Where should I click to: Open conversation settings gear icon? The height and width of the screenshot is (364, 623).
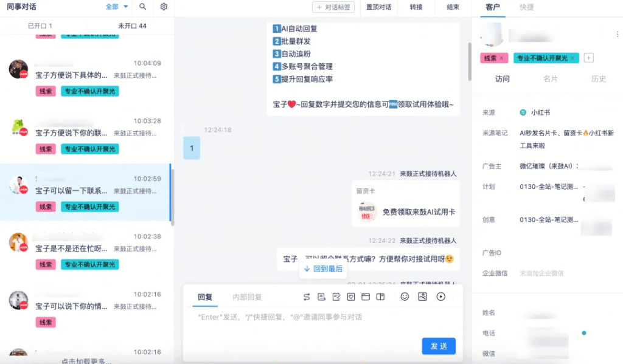(164, 7)
